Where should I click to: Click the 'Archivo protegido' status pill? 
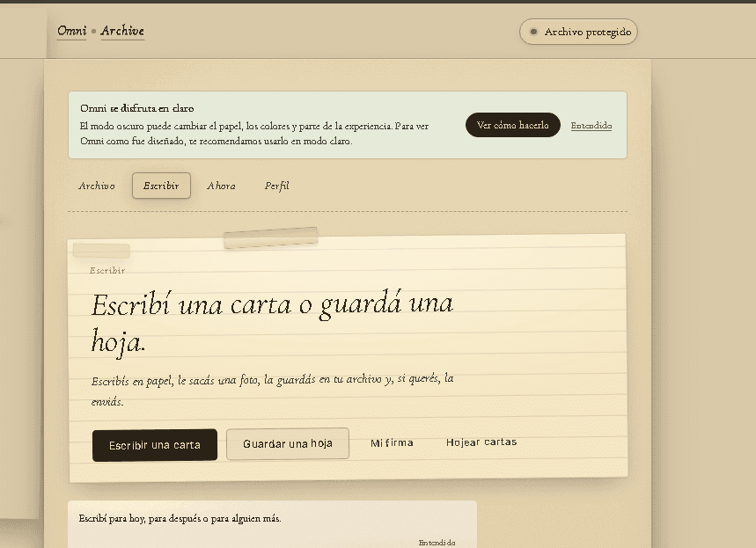(578, 32)
